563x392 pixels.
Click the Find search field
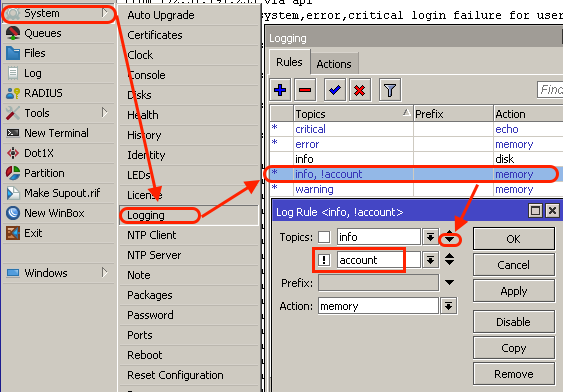(x=550, y=89)
